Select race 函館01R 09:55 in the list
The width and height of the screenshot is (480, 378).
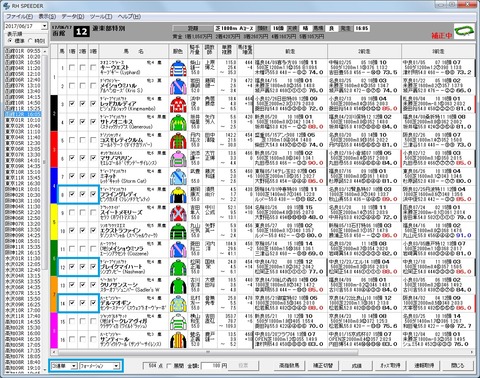click(23, 51)
